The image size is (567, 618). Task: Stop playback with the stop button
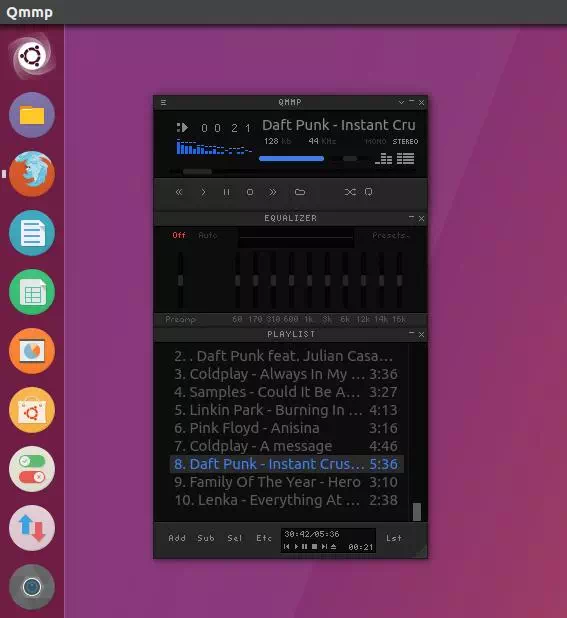pos(250,192)
